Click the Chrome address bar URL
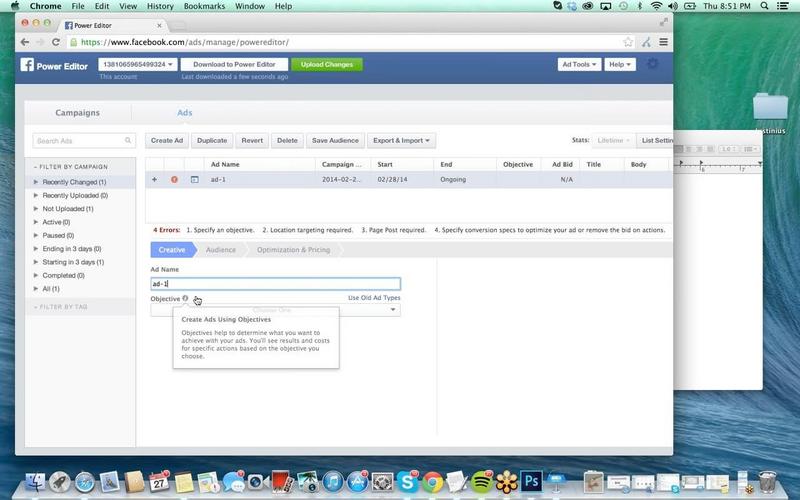Screen dimensions: 800x500 coord(185,42)
